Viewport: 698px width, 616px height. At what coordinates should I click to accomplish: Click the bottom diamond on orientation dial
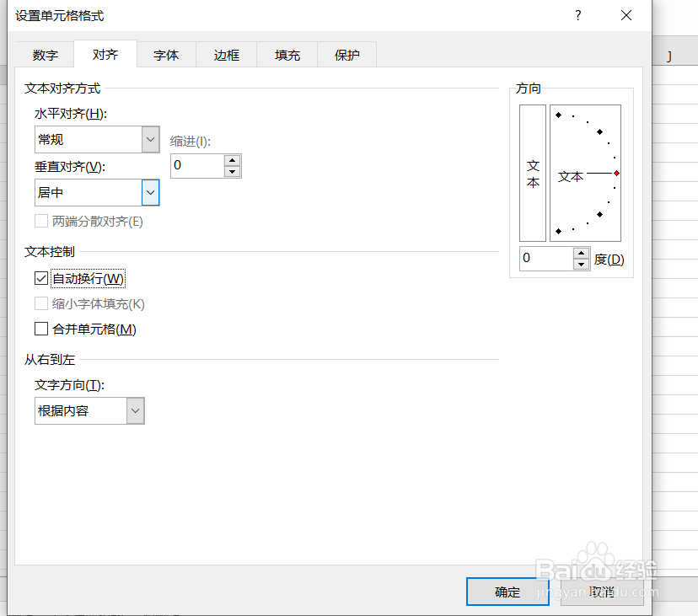point(559,231)
